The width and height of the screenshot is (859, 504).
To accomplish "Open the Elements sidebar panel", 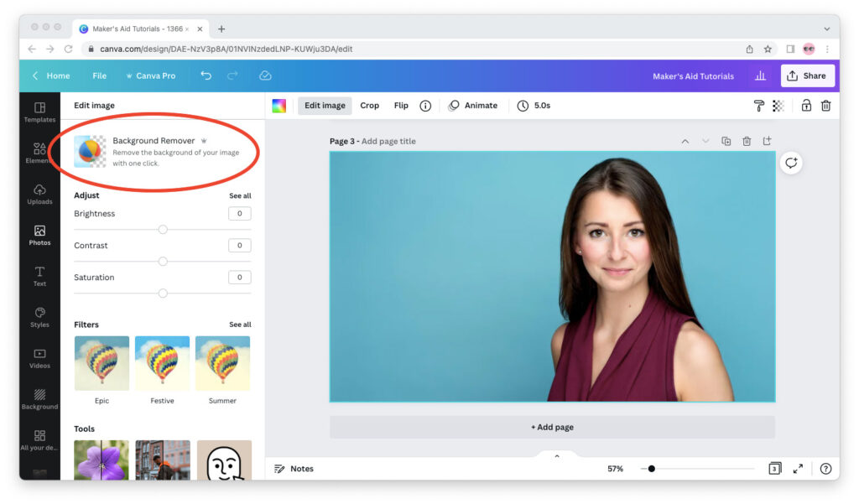I will pyautogui.click(x=39, y=153).
